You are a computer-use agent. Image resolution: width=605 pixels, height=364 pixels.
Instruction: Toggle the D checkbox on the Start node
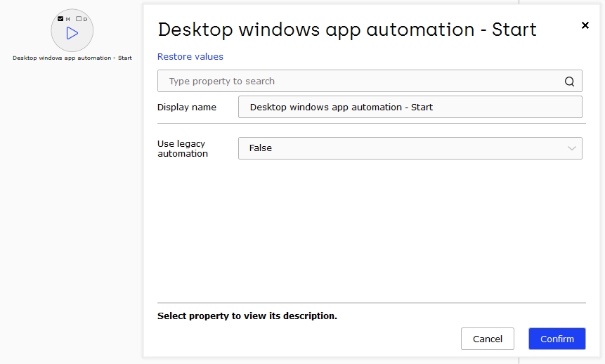click(x=79, y=18)
